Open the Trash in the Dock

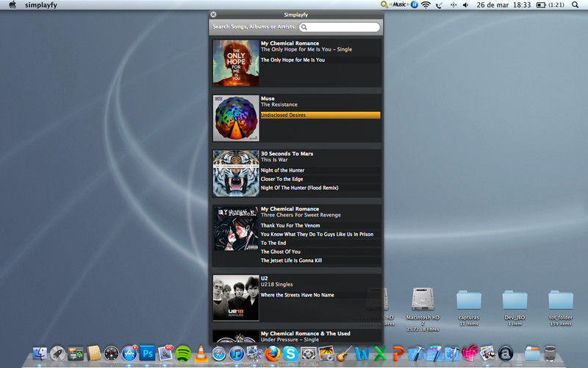pyautogui.click(x=550, y=354)
